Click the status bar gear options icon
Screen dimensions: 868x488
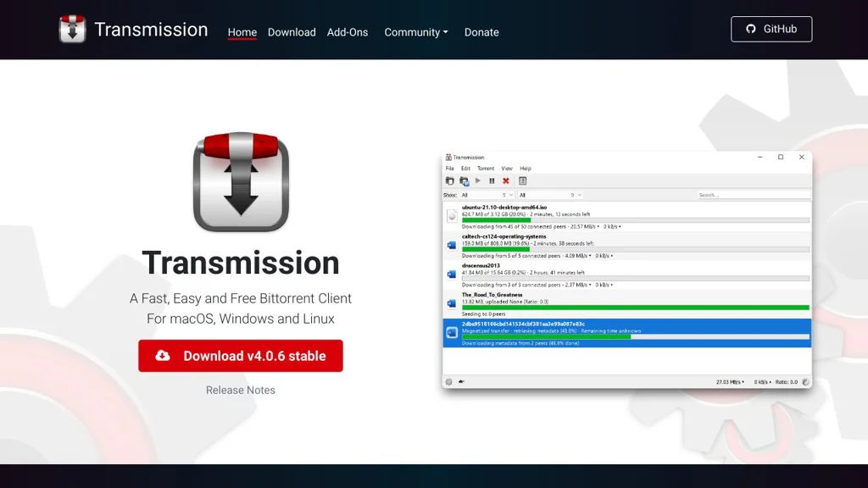[x=449, y=382]
